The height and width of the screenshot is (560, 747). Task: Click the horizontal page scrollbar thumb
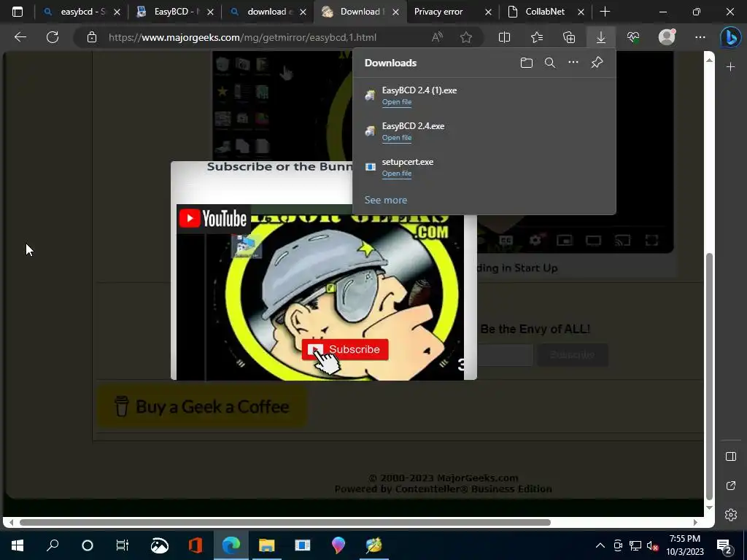click(x=285, y=522)
